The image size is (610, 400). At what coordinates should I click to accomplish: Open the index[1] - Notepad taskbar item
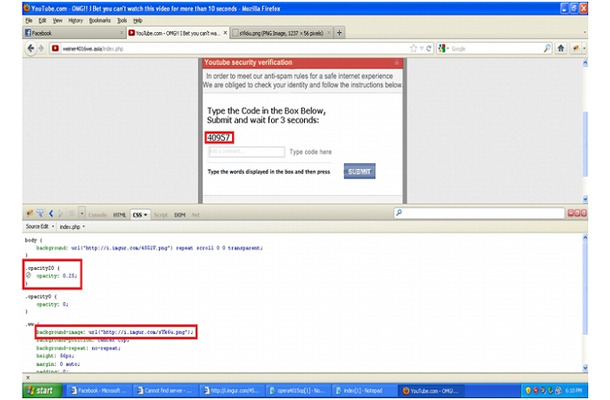point(364,390)
